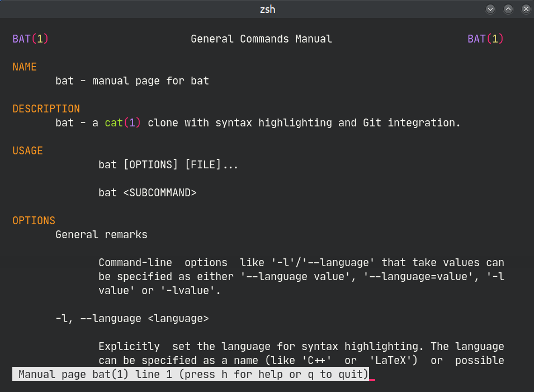
Task: Click the USAGE section heading
Action: click(27, 150)
